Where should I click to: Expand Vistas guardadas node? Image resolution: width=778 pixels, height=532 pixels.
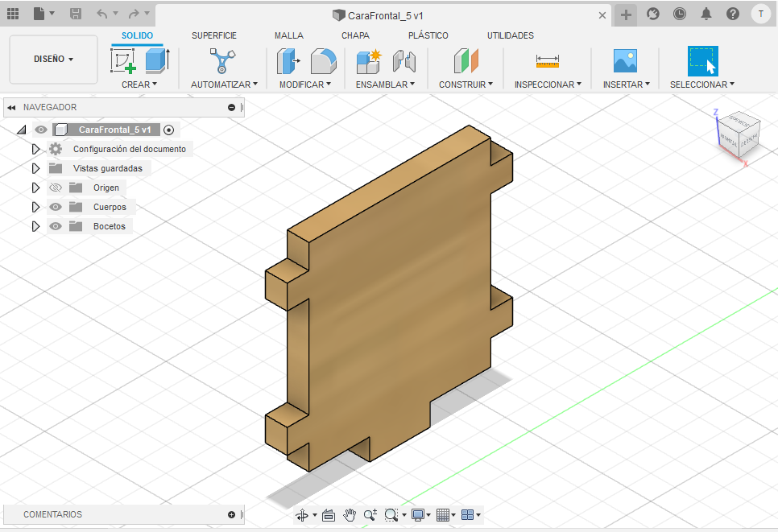pyautogui.click(x=35, y=168)
